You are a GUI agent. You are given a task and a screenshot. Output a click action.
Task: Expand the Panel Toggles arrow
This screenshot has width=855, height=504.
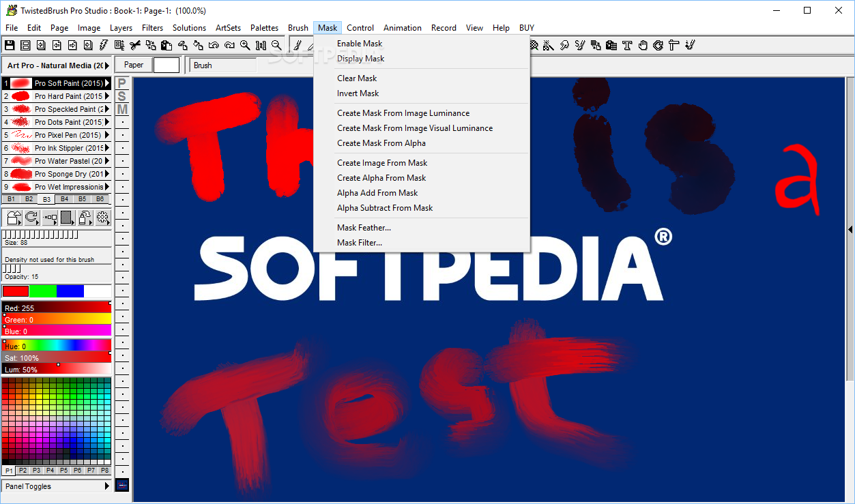(x=106, y=486)
